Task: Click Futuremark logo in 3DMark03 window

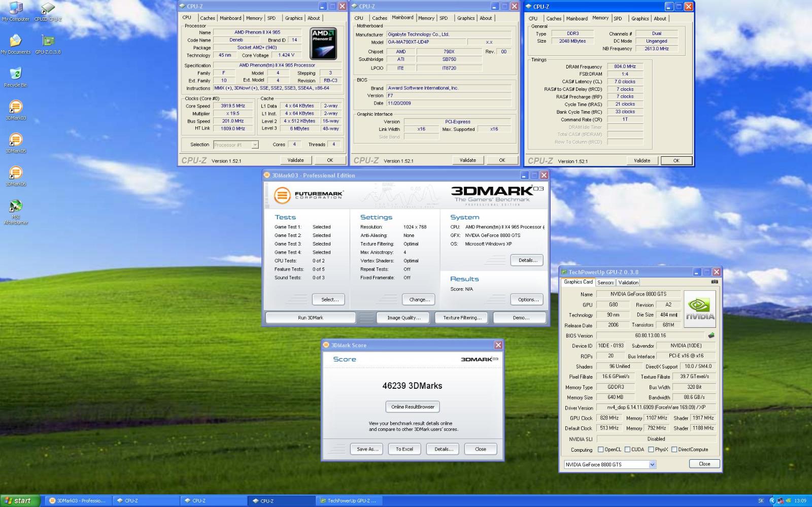Action: (308, 194)
